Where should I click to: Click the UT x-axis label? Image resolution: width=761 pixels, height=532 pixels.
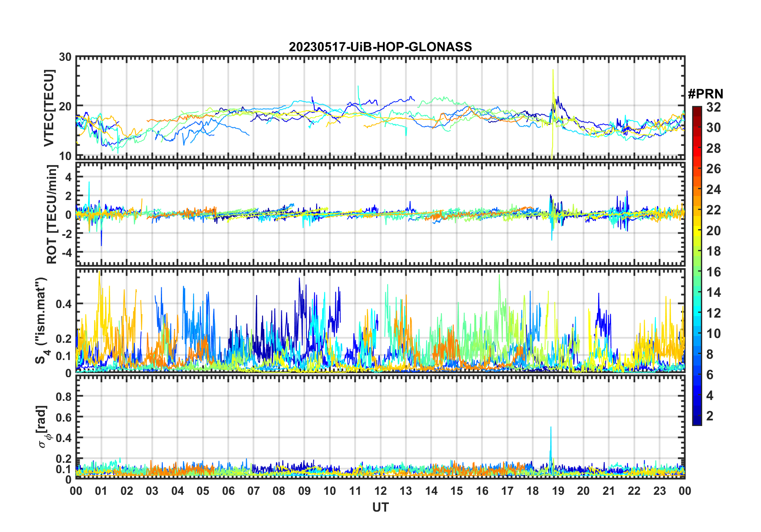(x=380, y=507)
